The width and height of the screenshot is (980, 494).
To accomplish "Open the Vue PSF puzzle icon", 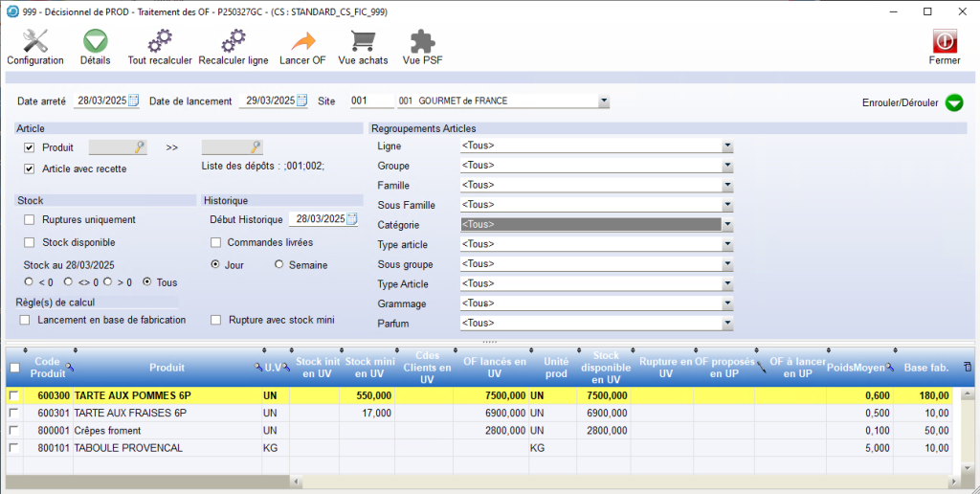I will click(422, 42).
